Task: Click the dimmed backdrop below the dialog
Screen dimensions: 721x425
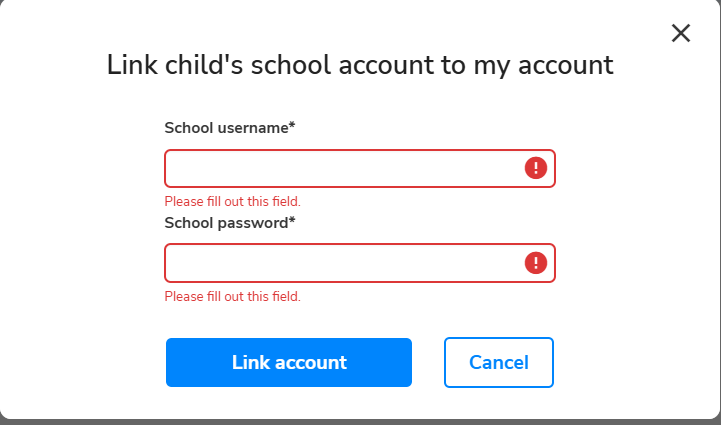Action: pyautogui.click(x=360, y=421)
